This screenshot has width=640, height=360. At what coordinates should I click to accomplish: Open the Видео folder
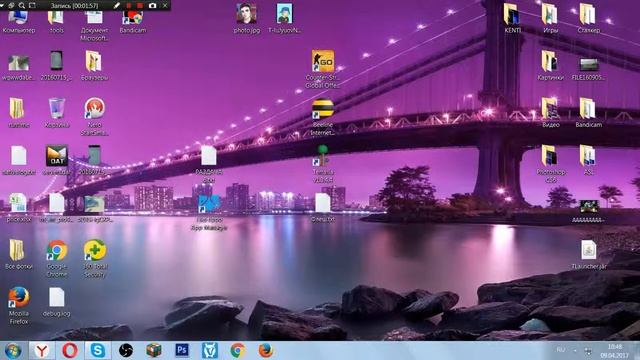550,113
